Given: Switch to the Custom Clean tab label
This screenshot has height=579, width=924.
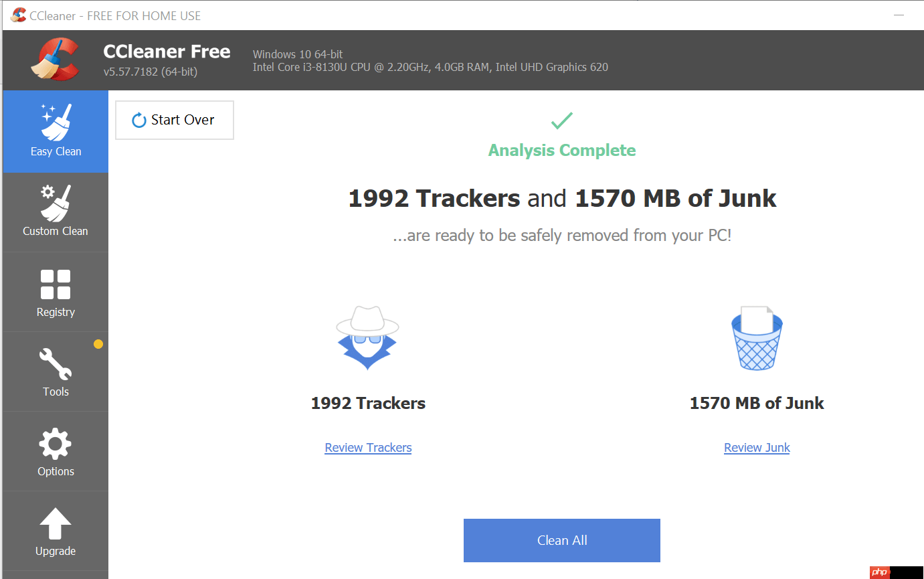Looking at the screenshot, I should (56, 231).
